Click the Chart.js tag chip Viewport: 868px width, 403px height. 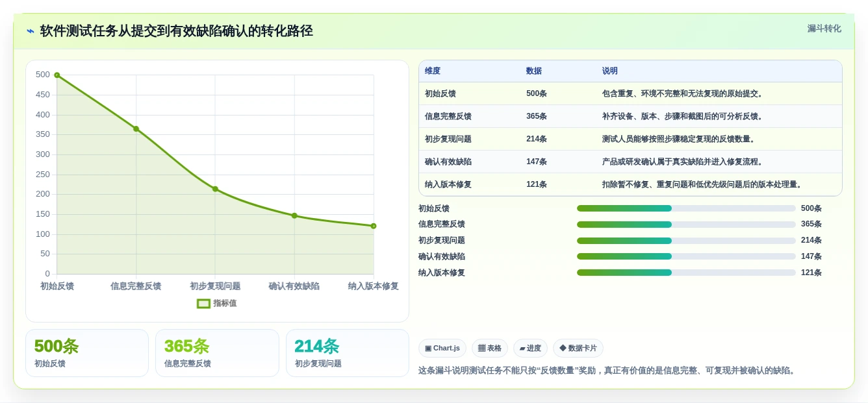(x=442, y=348)
